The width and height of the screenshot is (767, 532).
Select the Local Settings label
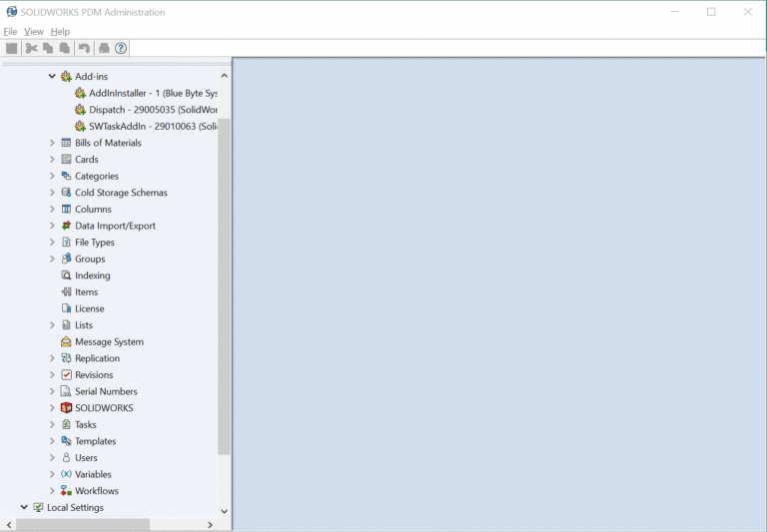point(75,508)
